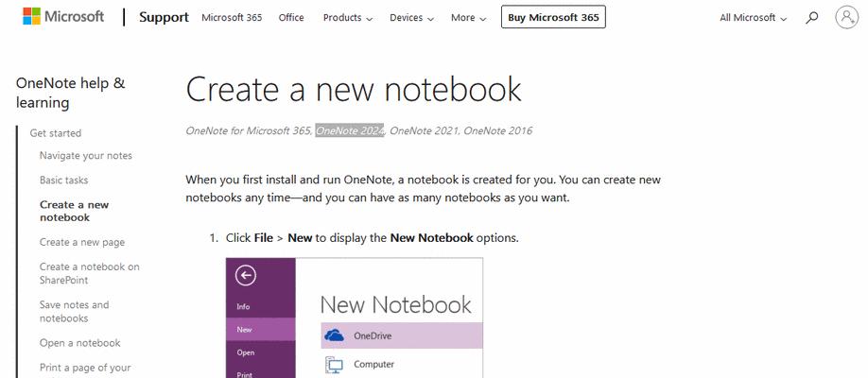The height and width of the screenshot is (378, 868).
Task: Select Create a new page sidebar link
Action: point(82,242)
